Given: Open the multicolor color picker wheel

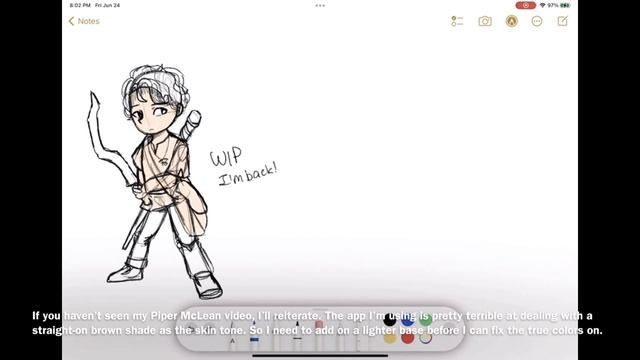Looking at the screenshot, I should coord(425,338).
